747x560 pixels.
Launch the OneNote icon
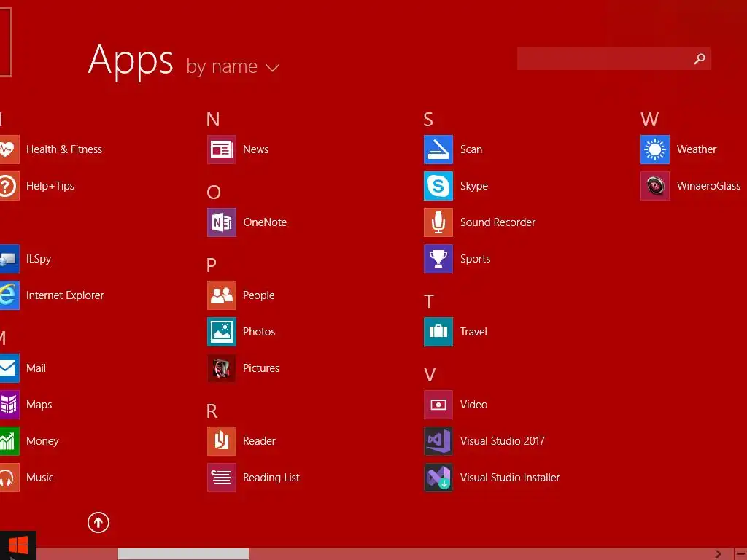click(x=222, y=222)
